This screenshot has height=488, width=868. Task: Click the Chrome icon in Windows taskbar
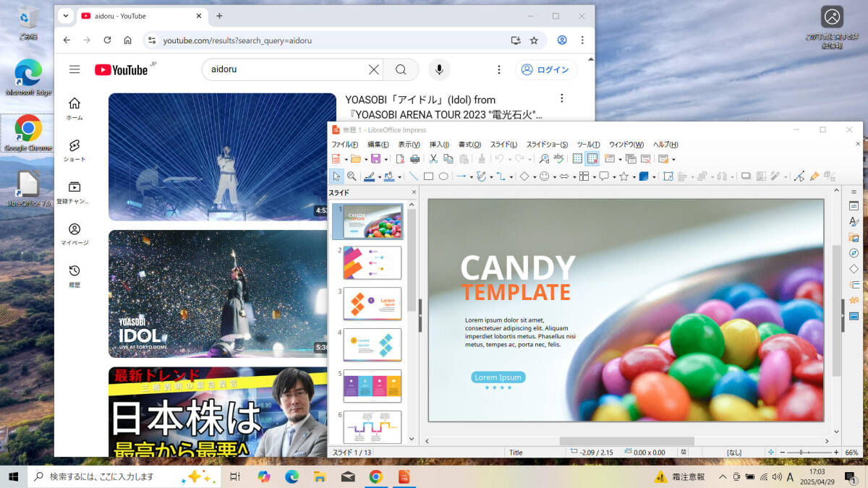coord(375,476)
